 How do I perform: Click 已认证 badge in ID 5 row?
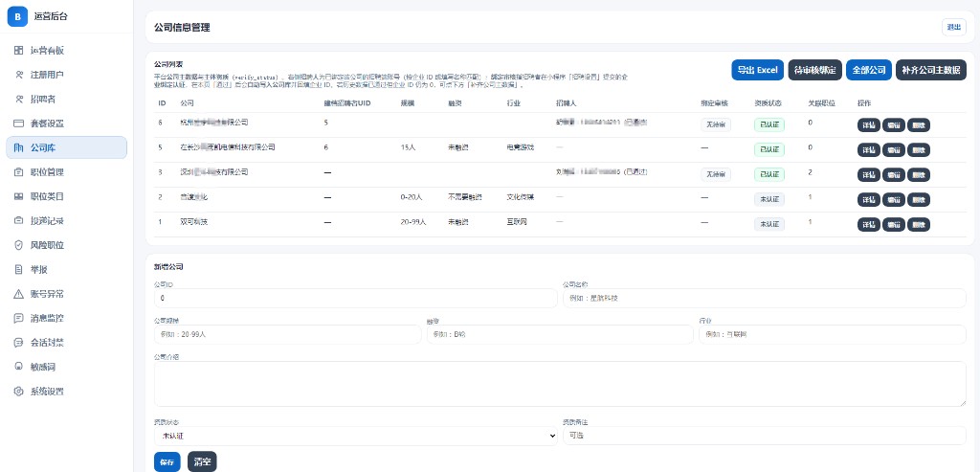tap(768, 149)
